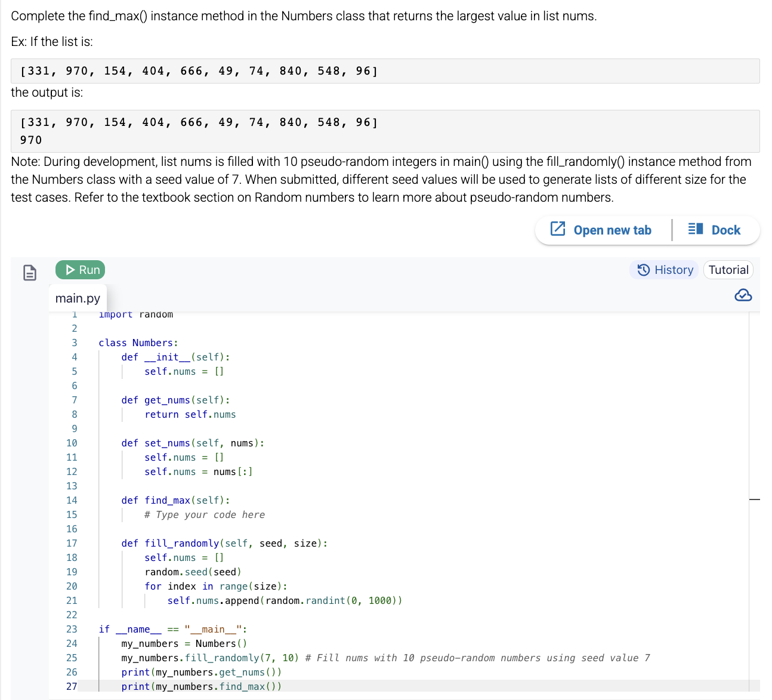772x700 pixels.
Task: Dock the coding environment panel
Action: [715, 230]
